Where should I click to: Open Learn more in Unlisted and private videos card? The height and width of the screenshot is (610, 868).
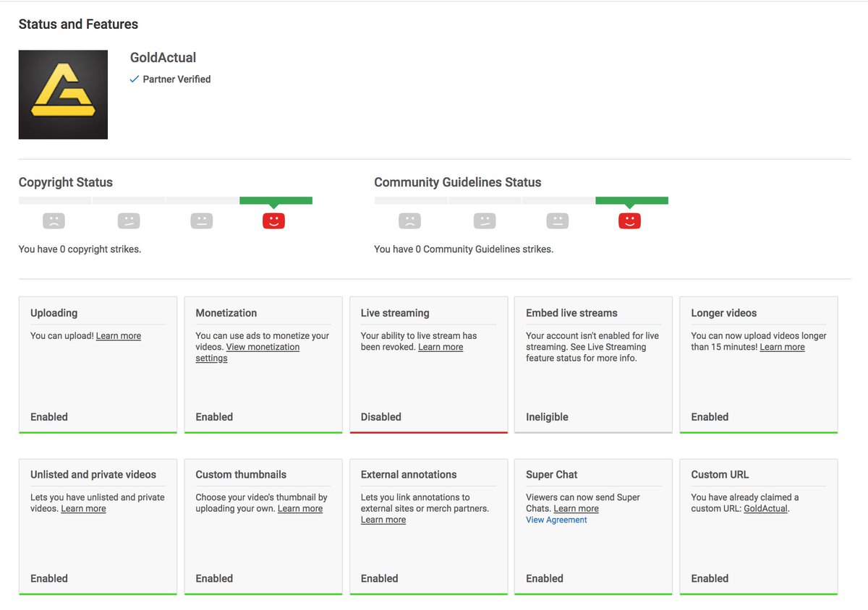83,509
